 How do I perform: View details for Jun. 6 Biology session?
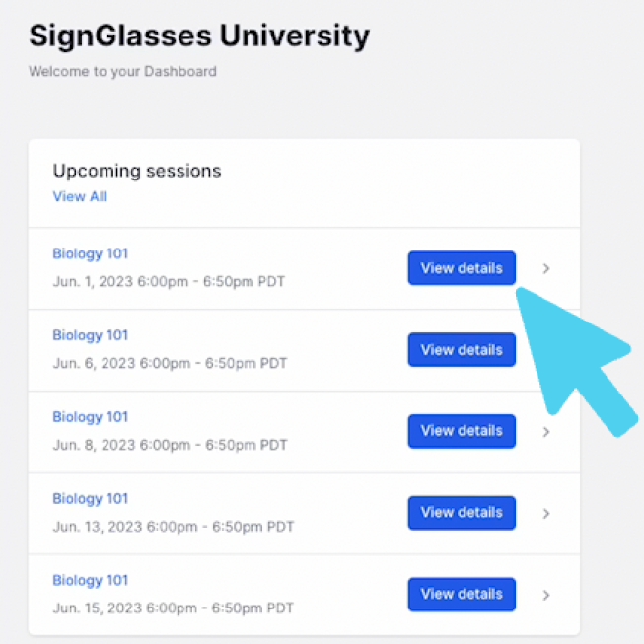[x=462, y=350]
